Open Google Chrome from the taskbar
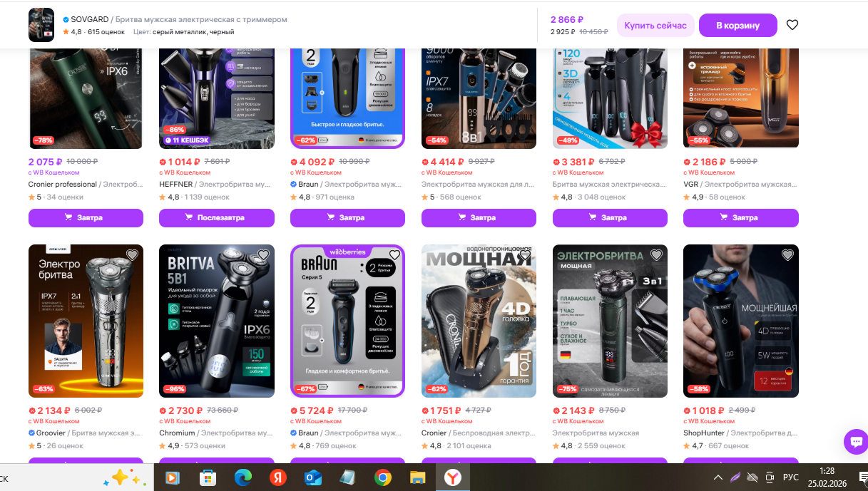 click(382, 477)
